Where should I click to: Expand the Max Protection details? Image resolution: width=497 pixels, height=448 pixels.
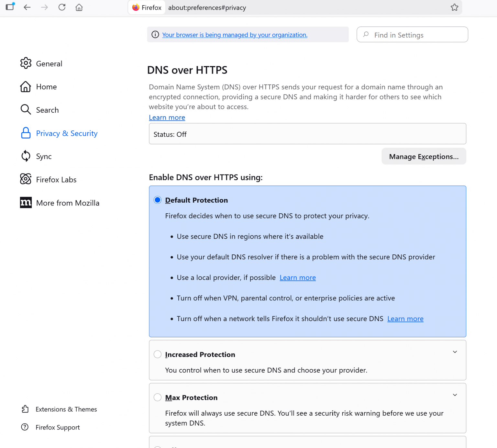(x=455, y=395)
